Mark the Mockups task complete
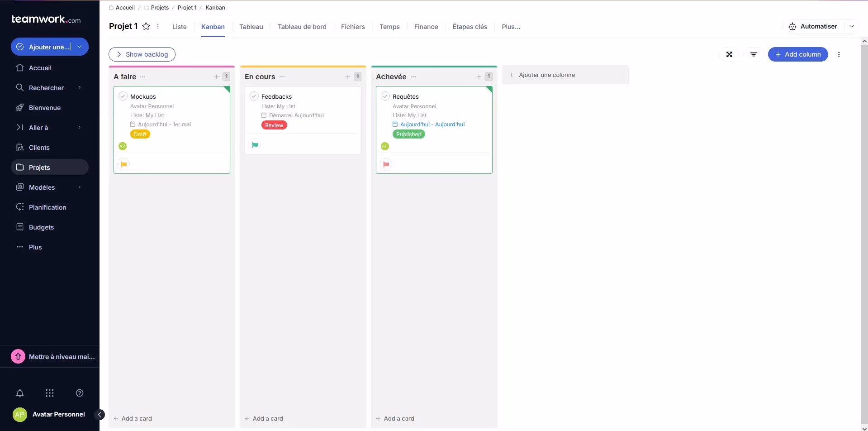 click(123, 96)
